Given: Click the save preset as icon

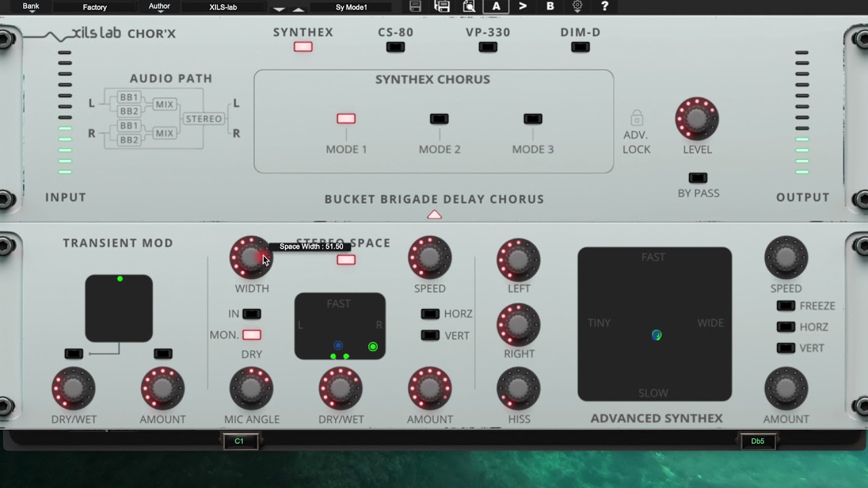Looking at the screenshot, I should pyautogui.click(x=442, y=6).
